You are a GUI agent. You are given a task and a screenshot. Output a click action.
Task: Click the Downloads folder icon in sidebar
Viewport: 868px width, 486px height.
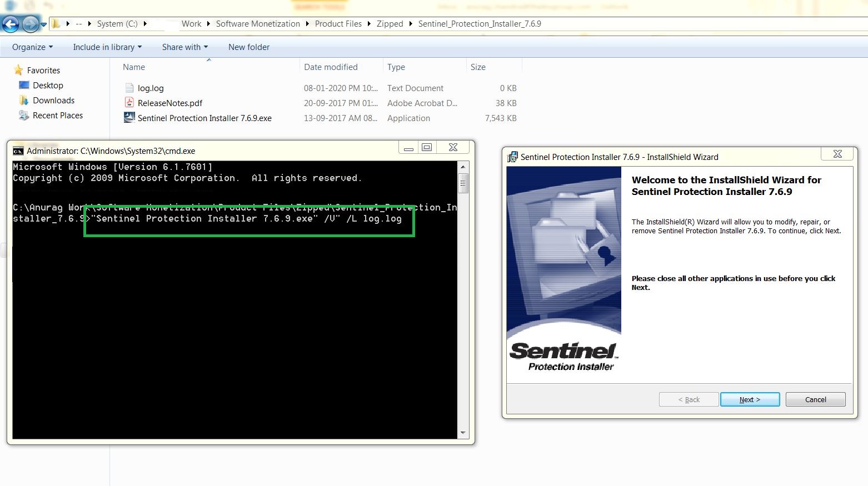click(x=24, y=100)
